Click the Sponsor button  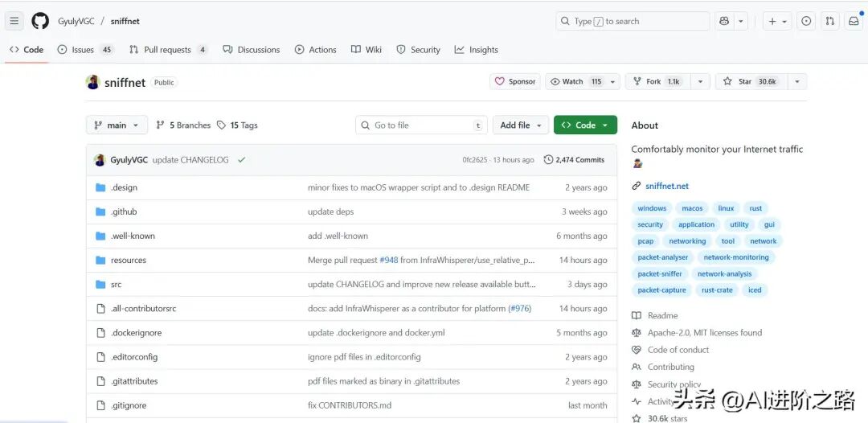[x=515, y=82]
